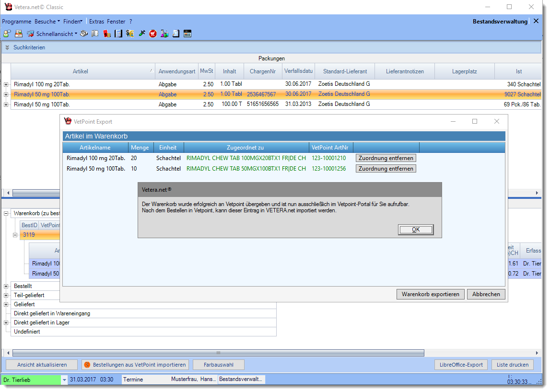Open the calendar icon in toolbar

187,34
